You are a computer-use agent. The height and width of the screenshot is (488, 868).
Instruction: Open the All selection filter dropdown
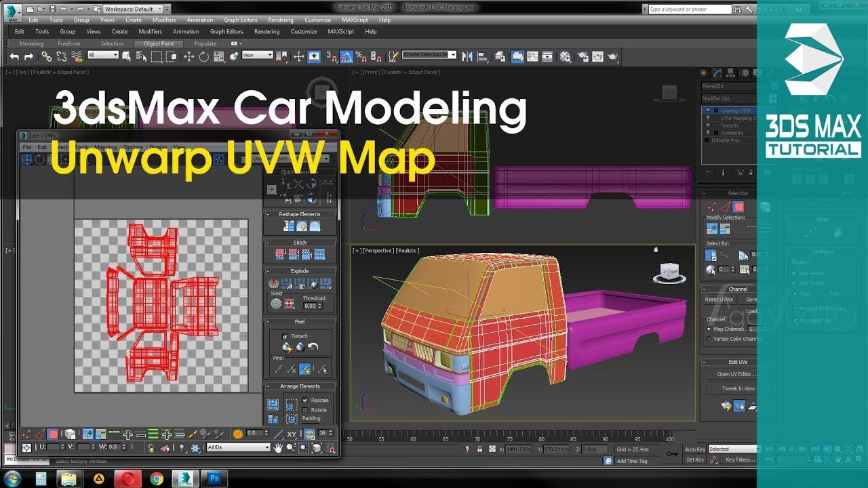[103, 55]
